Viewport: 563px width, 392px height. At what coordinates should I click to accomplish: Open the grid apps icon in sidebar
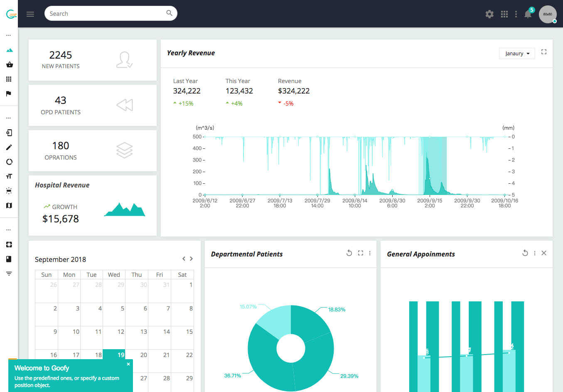point(9,79)
